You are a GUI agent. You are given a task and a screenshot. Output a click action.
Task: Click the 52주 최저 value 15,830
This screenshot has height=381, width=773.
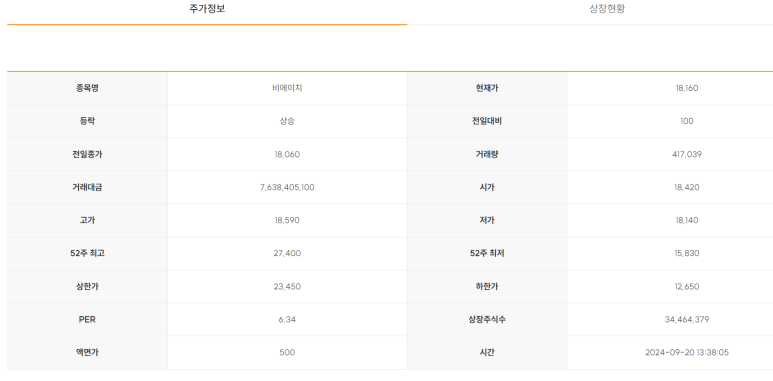tap(687, 253)
